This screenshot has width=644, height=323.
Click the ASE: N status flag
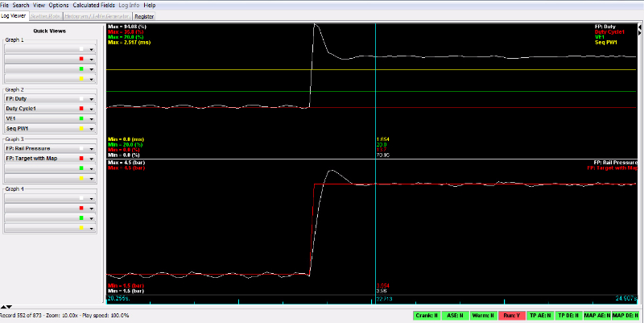[455, 315]
